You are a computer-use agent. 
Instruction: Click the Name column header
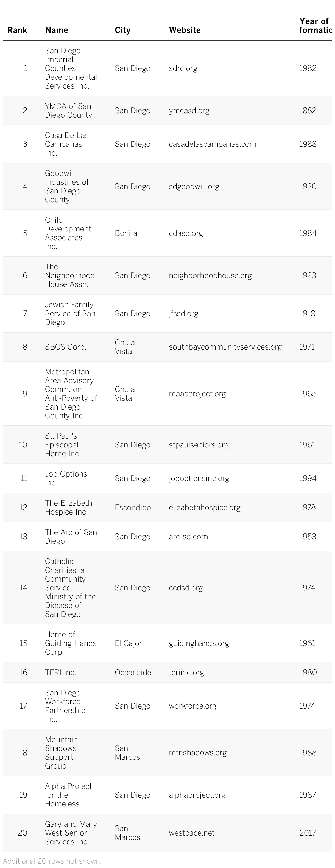pyautogui.click(x=57, y=30)
